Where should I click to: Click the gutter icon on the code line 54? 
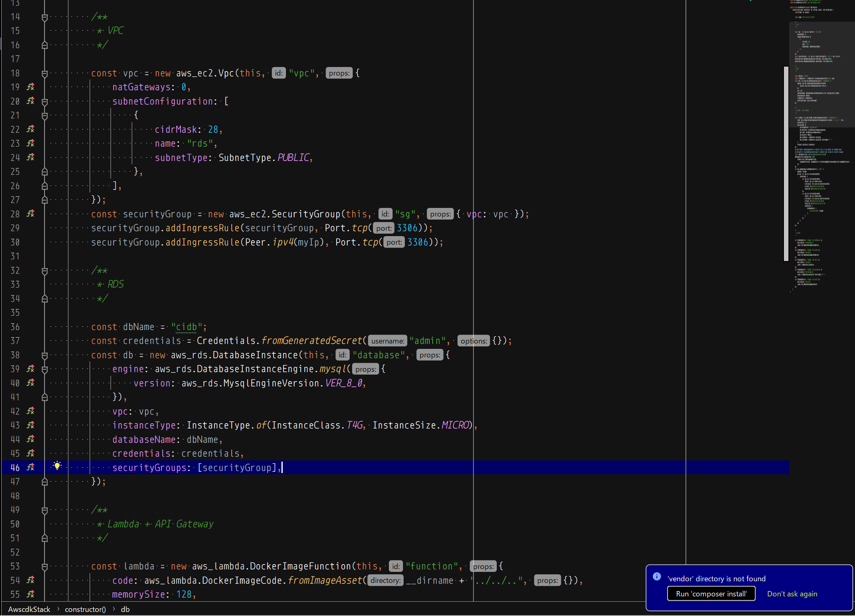[31, 580]
